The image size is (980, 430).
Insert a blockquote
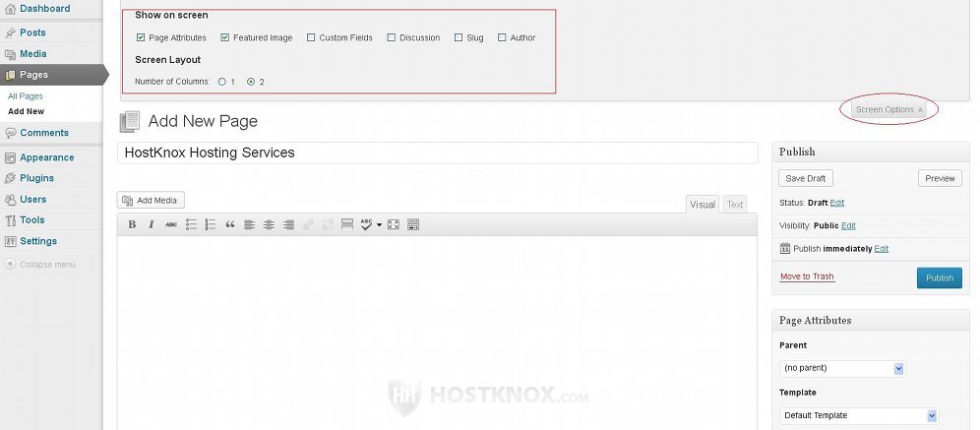230,224
